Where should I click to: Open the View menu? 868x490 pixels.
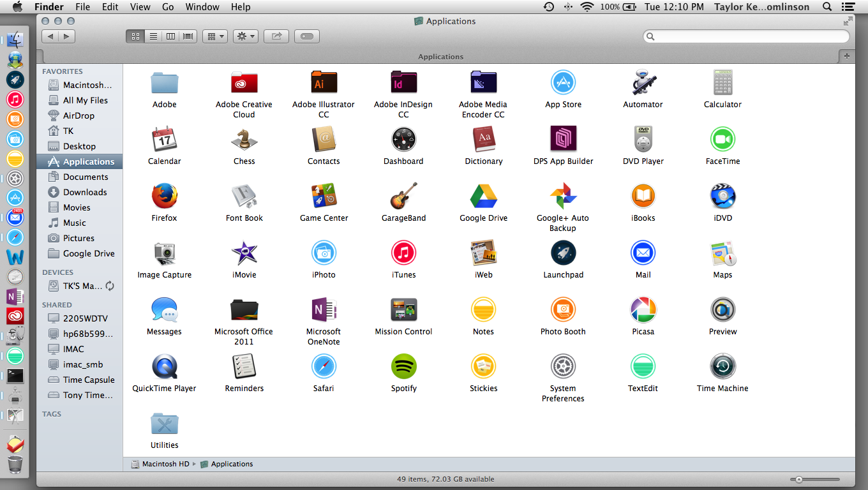140,7
